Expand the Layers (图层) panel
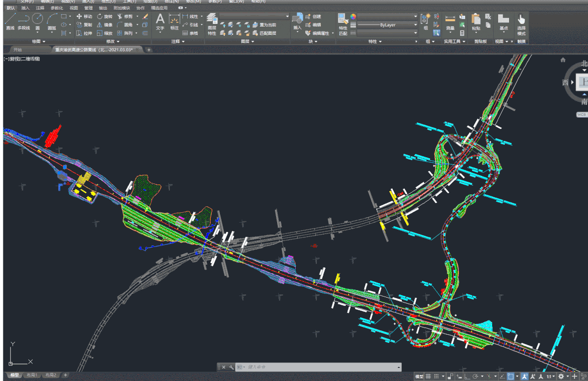588x381 pixels. (248, 41)
